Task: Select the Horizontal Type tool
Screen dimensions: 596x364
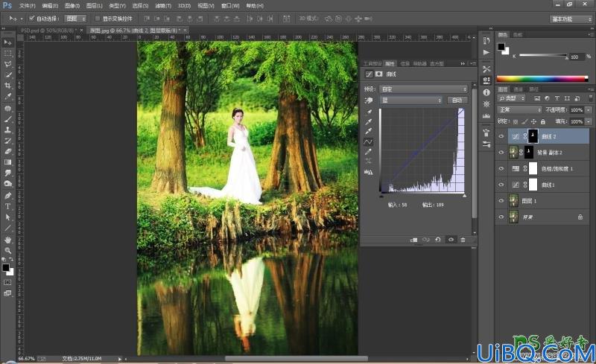Action: (x=7, y=206)
